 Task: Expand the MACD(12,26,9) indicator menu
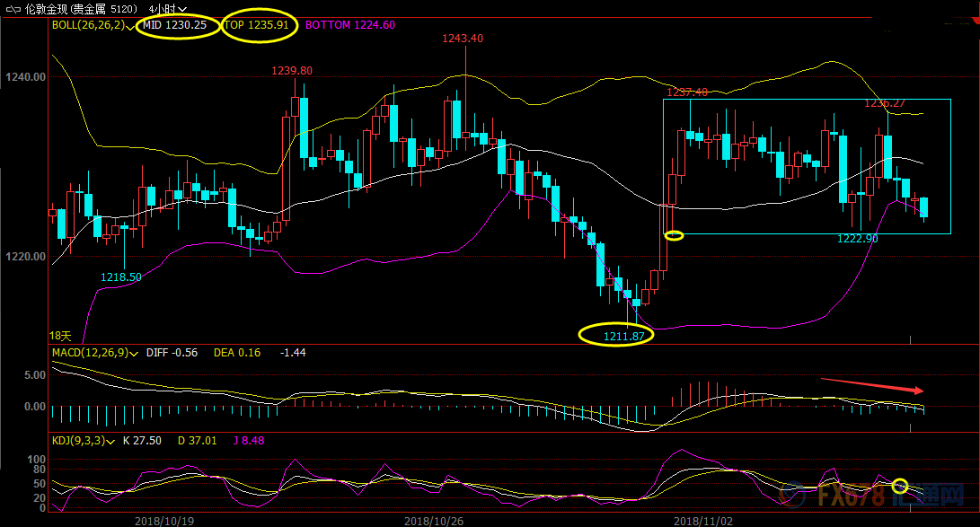coord(135,353)
